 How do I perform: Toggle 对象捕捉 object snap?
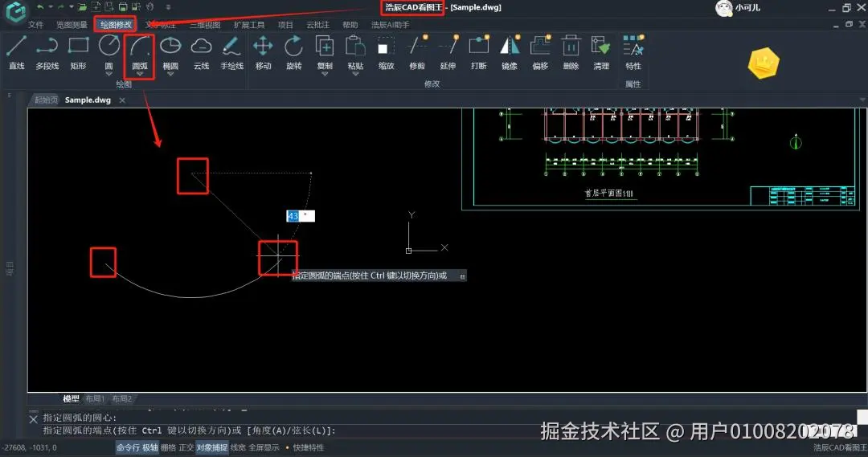point(212,447)
